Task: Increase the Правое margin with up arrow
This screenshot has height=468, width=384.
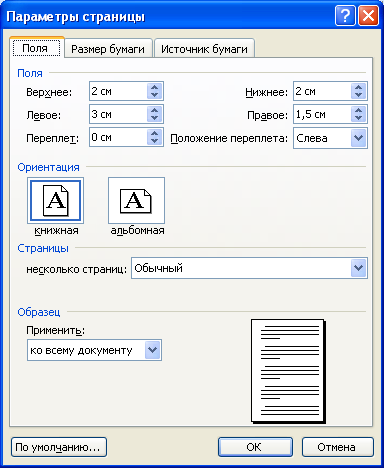Action: [x=358, y=110]
